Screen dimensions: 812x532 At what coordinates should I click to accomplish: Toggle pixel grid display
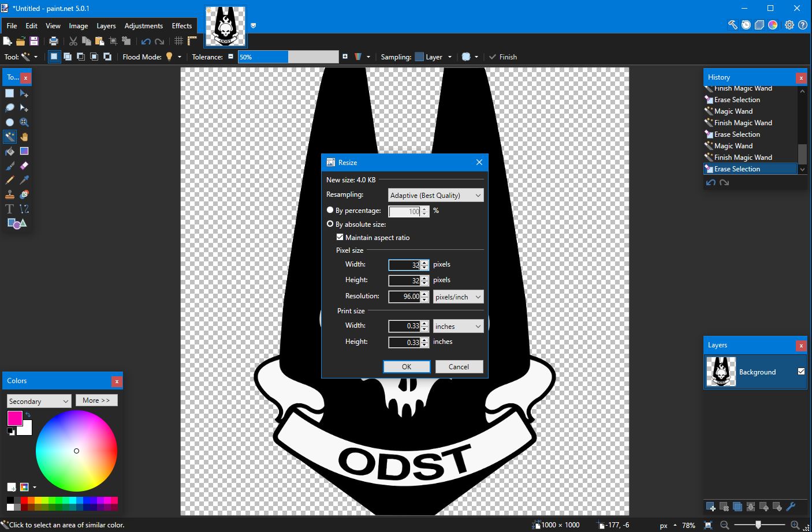[x=179, y=41]
